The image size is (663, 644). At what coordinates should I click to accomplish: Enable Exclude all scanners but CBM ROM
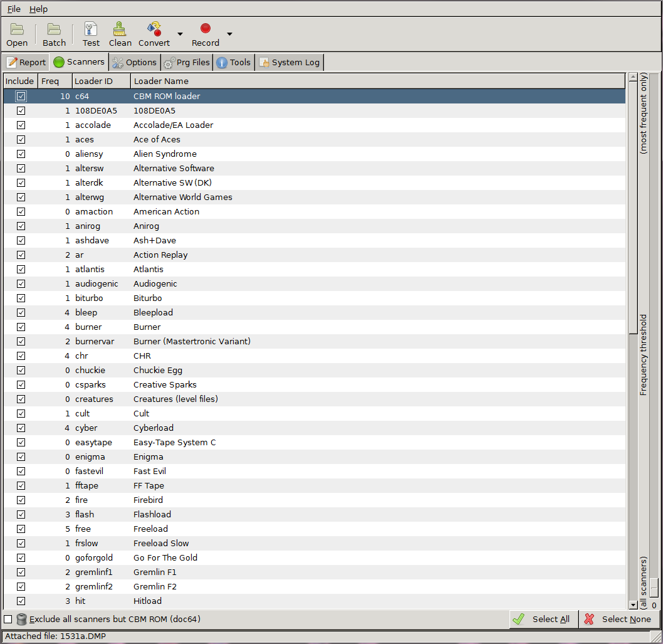click(8, 620)
